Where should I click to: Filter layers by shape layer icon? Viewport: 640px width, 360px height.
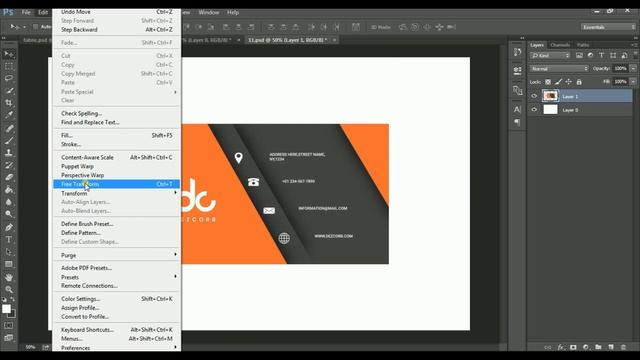coord(613,56)
